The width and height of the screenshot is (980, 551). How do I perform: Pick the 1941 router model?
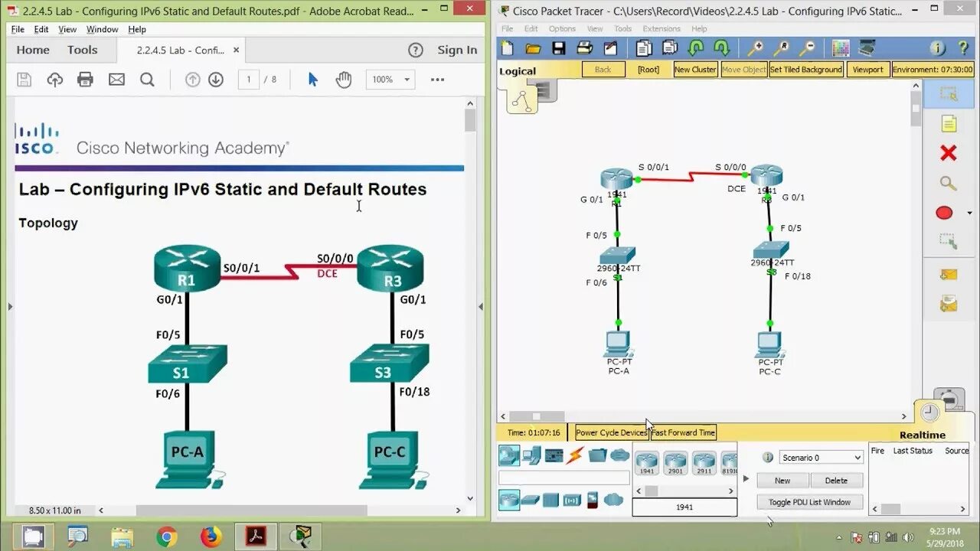coord(647,463)
